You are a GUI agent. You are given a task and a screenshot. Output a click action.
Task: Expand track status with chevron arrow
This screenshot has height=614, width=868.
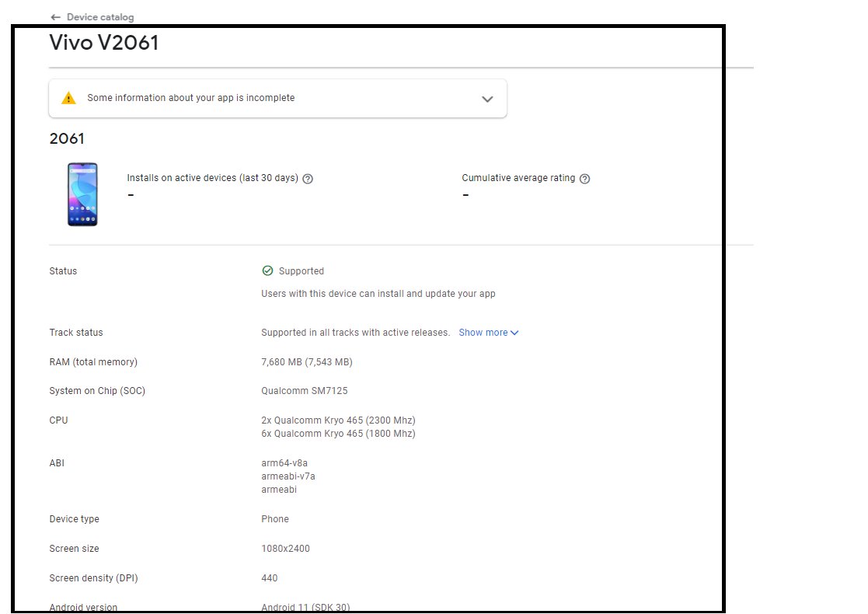514,333
